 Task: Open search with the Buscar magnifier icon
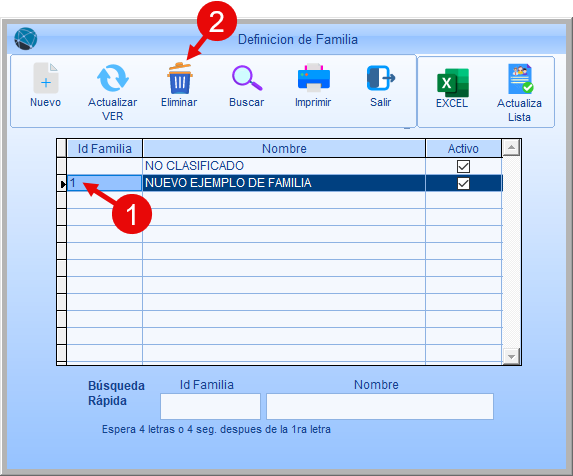click(x=247, y=78)
